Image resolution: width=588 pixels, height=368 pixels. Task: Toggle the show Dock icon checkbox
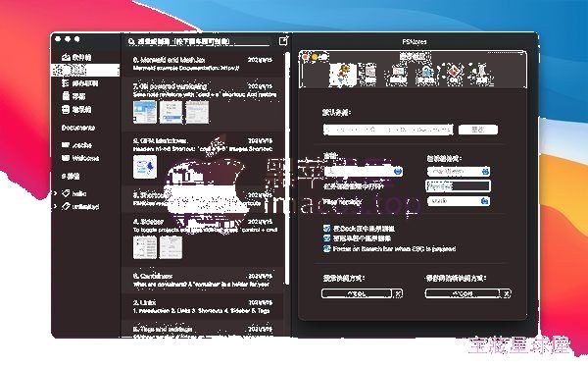(x=326, y=228)
